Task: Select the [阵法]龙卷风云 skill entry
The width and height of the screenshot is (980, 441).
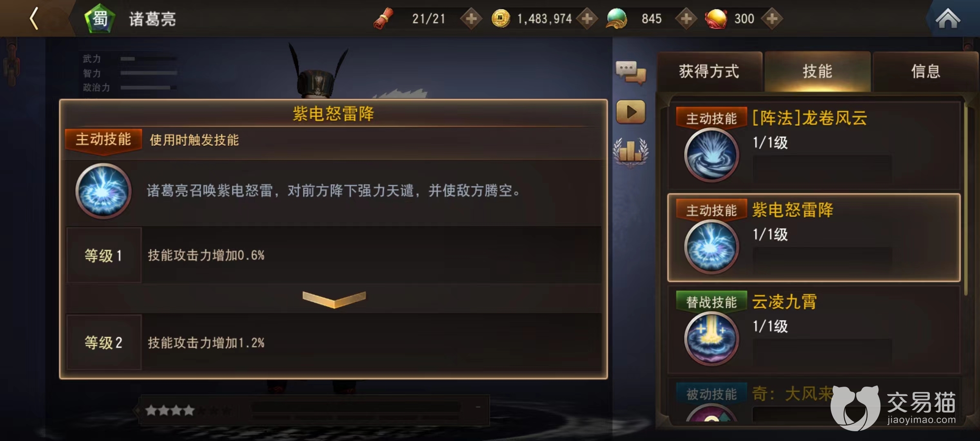Action: (x=814, y=145)
